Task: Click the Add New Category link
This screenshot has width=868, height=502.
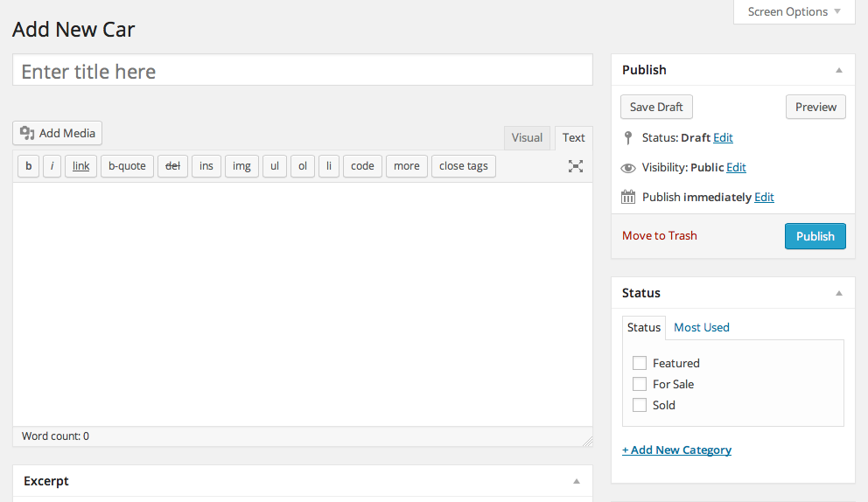Action: coord(676,450)
